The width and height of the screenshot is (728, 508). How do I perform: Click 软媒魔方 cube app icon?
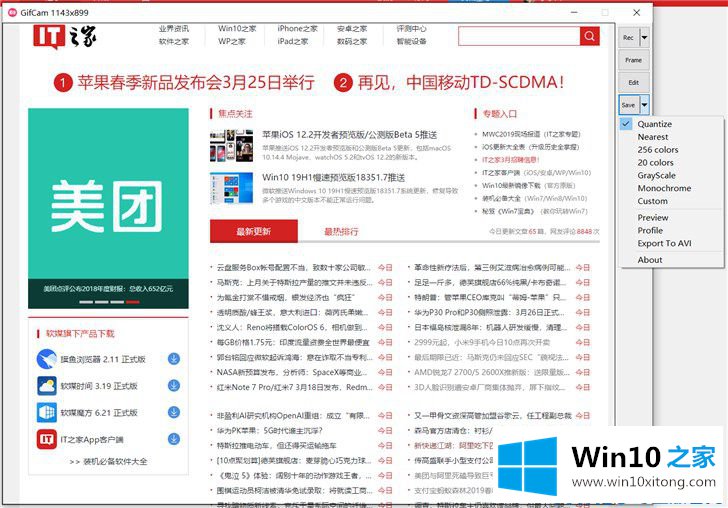point(46,412)
